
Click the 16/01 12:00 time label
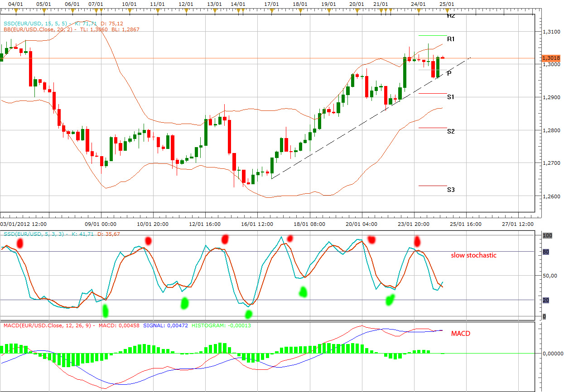(257, 224)
